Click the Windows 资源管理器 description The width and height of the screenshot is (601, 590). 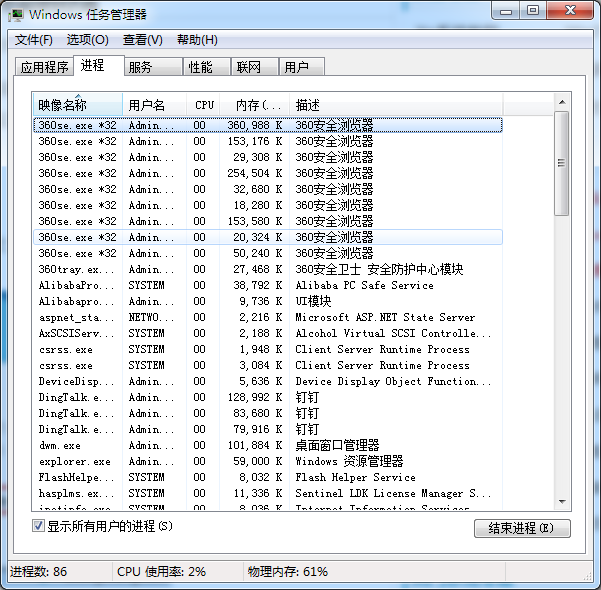pyautogui.click(x=349, y=461)
